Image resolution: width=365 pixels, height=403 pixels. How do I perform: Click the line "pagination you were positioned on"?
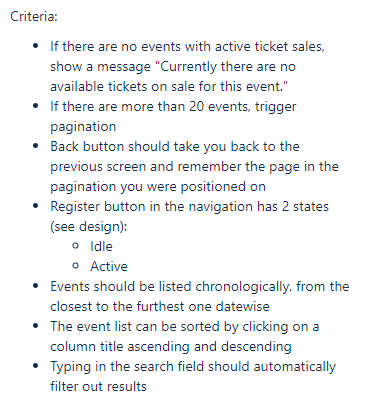click(x=158, y=187)
